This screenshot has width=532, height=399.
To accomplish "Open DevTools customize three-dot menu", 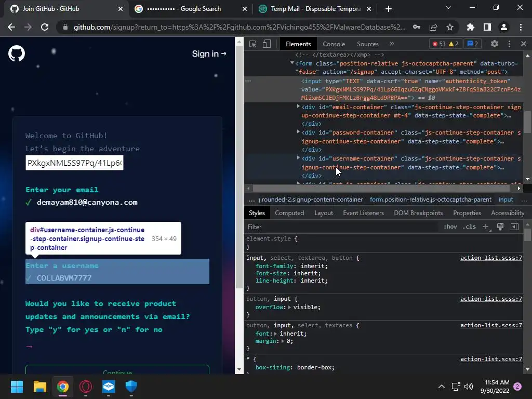I will click(509, 44).
